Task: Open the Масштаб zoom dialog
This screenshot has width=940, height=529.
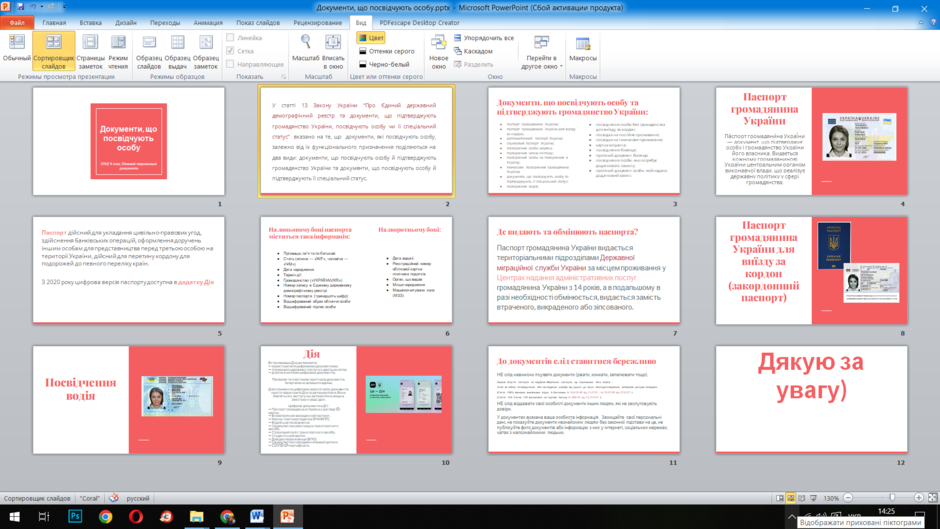Action: coord(306,49)
